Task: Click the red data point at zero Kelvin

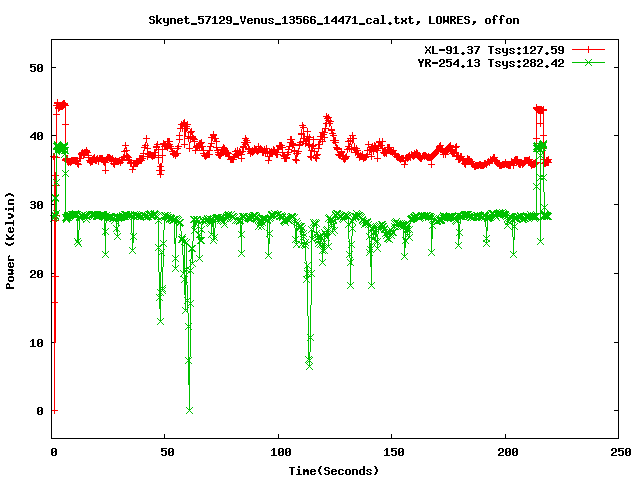Action: click(x=54, y=411)
